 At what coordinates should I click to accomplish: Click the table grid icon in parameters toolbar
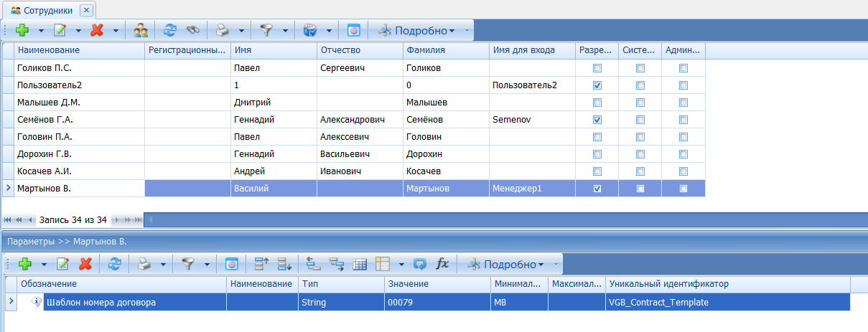click(360, 264)
